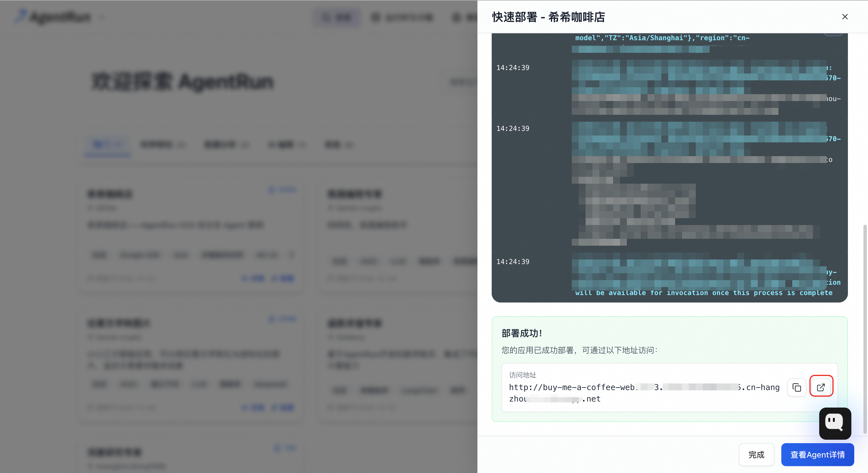The width and height of the screenshot is (868, 473).
Task: Switch to the third template category tab
Action: 226,145
